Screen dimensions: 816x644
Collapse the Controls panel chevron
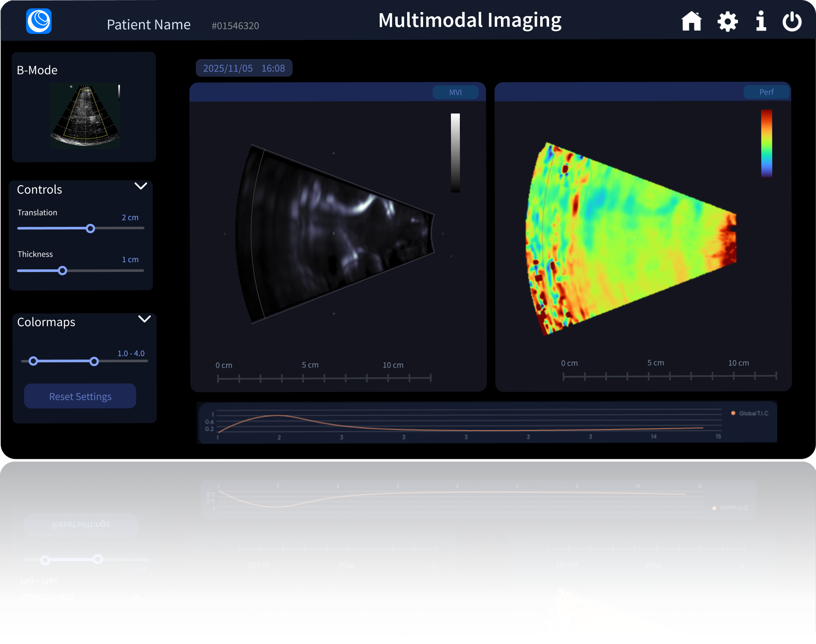coord(141,186)
